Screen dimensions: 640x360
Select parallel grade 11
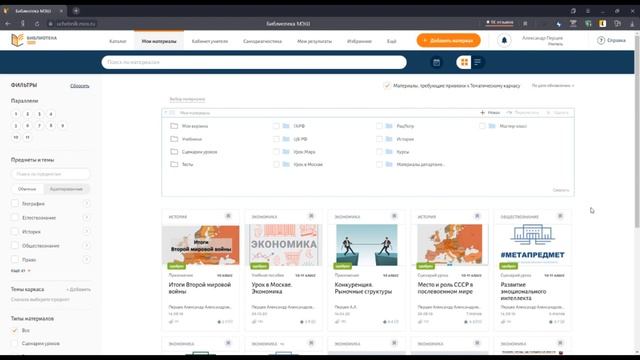pos(27,138)
